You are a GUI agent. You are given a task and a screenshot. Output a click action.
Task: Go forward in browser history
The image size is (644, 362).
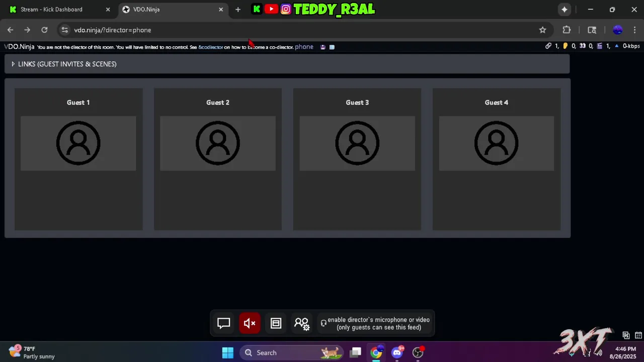[x=27, y=30]
